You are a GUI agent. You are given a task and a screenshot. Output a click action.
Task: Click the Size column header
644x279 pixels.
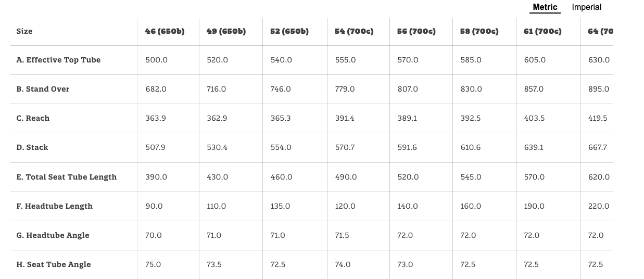[x=24, y=31]
